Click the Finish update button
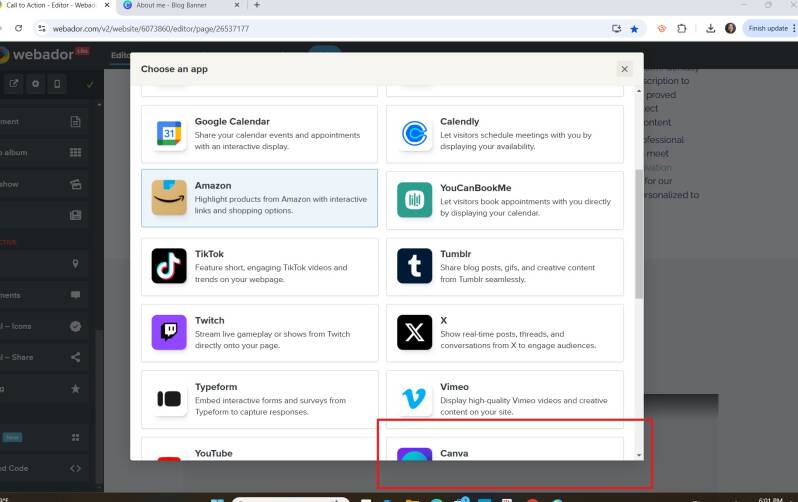This screenshot has height=502, width=798. tap(768, 29)
